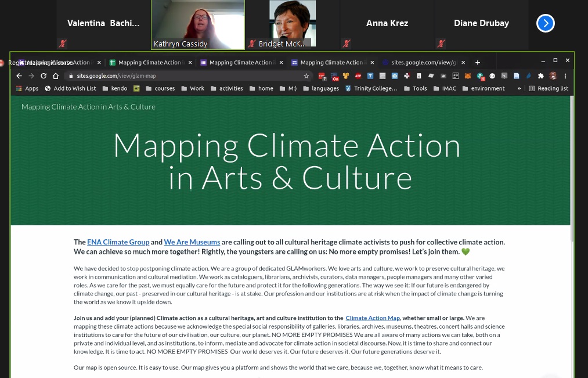Click the red extension icon with badge 7
Viewport: 588px width, 378px height.
[x=322, y=76]
